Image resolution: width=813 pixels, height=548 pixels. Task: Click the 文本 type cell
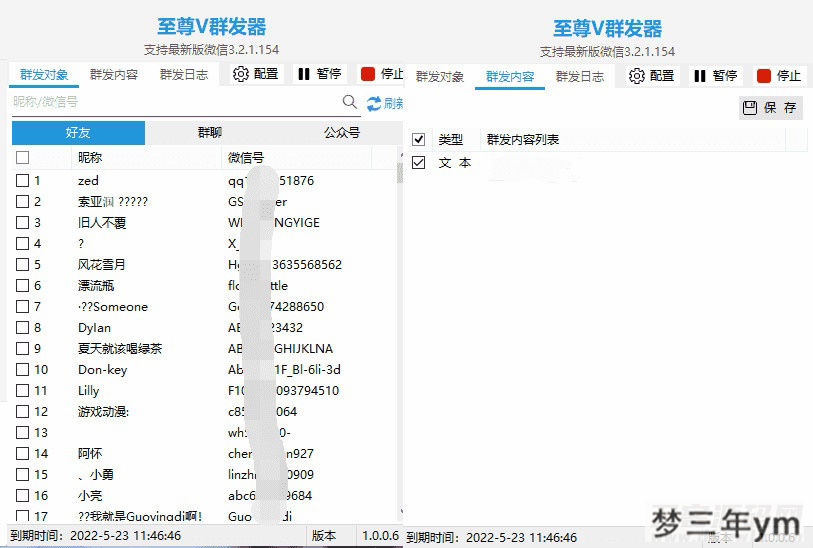coord(455,163)
